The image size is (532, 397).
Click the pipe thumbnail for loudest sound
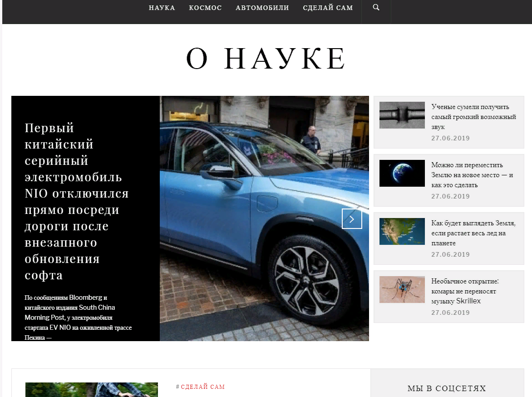(x=402, y=115)
